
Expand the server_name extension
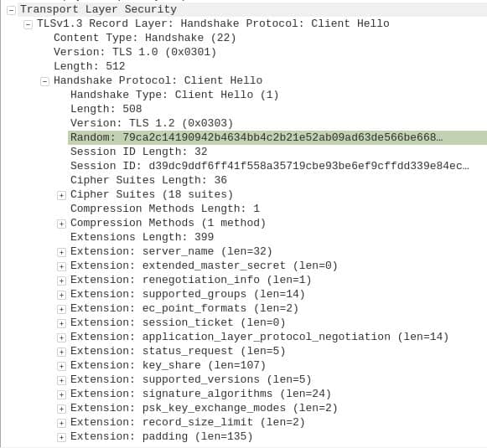click(x=61, y=252)
